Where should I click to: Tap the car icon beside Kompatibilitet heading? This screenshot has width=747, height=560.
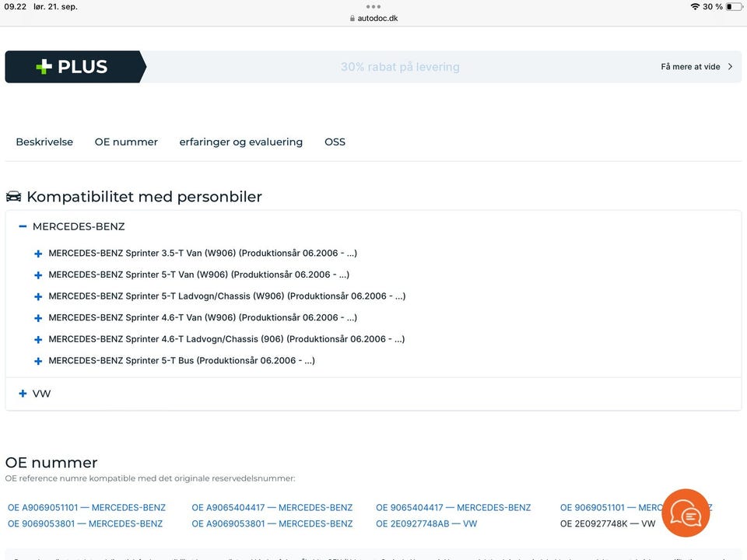coord(13,196)
